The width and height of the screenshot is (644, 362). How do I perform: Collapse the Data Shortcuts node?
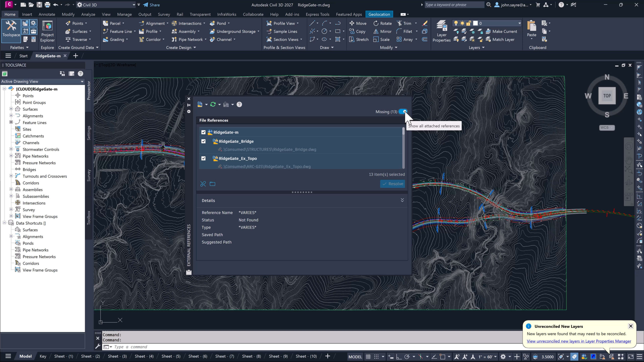4,223
